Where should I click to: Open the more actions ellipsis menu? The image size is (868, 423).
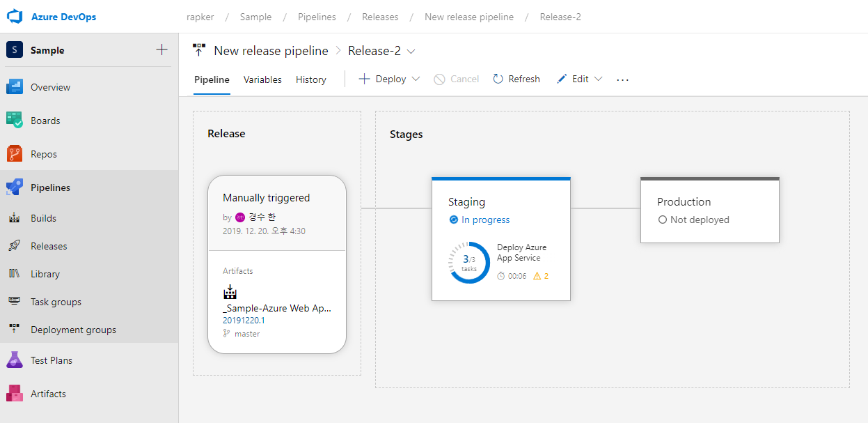point(623,79)
